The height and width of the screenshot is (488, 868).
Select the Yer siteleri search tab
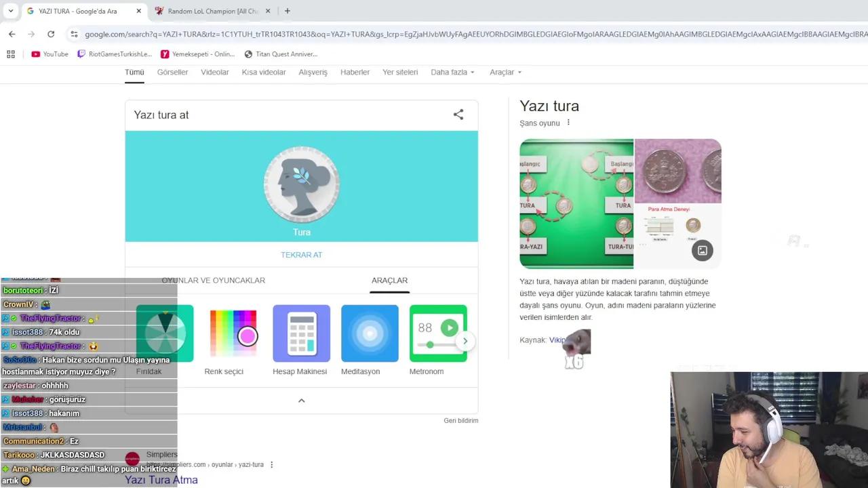point(400,72)
